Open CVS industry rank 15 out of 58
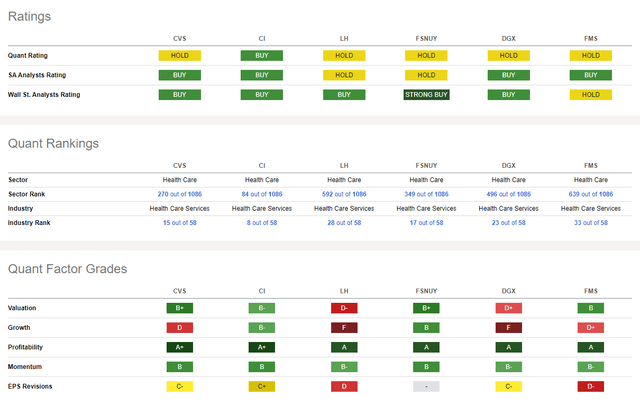The height and width of the screenshot is (405, 640). (180, 223)
